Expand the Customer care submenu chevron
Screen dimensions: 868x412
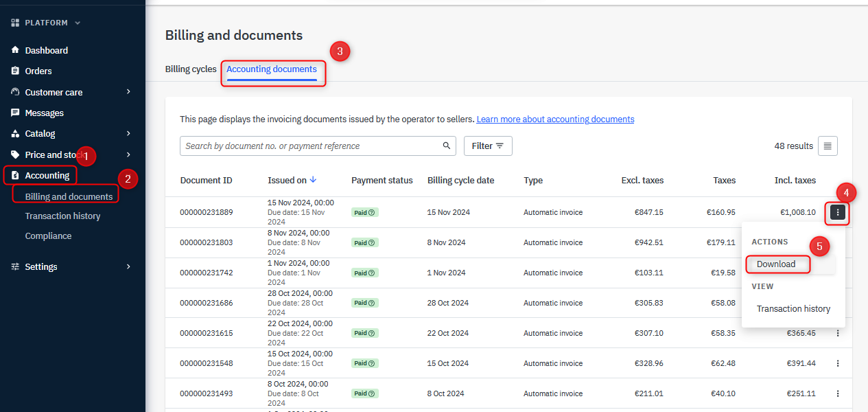click(x=128, y=92)
